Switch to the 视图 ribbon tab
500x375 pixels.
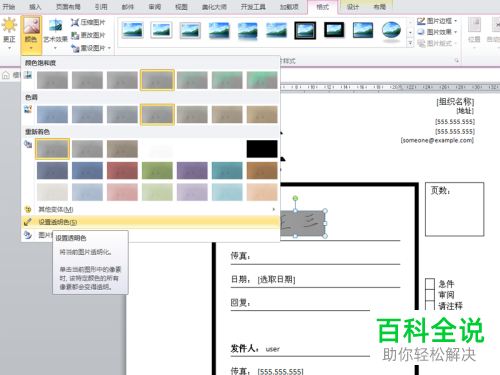coord(181,6)
